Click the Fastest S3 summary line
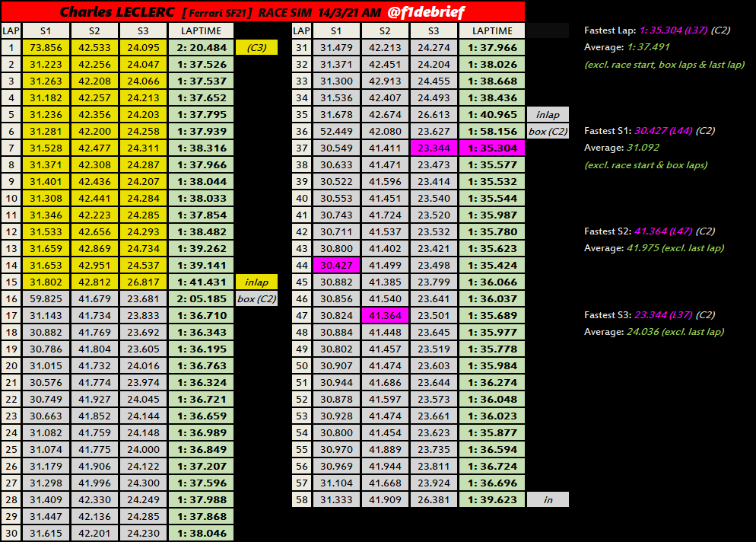The image size is (756, 542). coord(650,314)
